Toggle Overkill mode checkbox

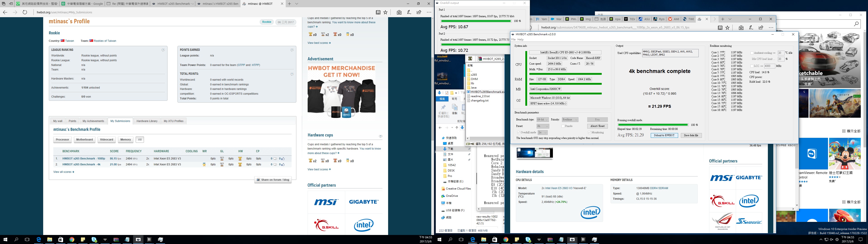click(519, 132)
